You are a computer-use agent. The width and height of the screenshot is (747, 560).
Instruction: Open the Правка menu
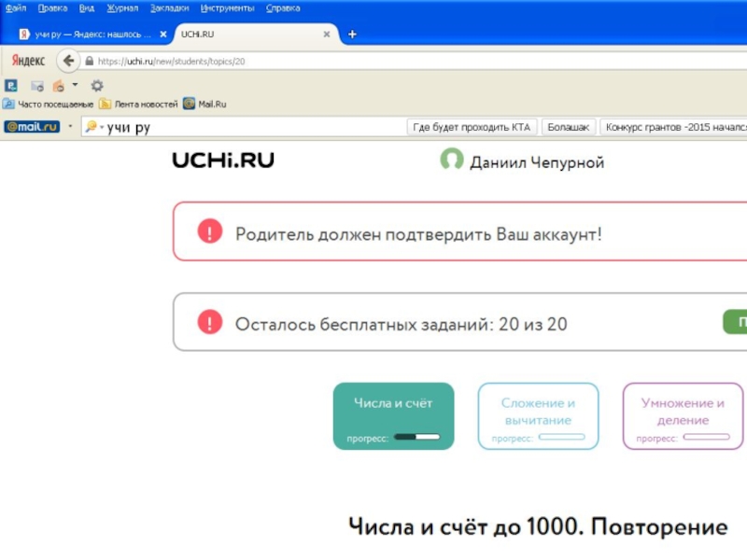point(52,8)
